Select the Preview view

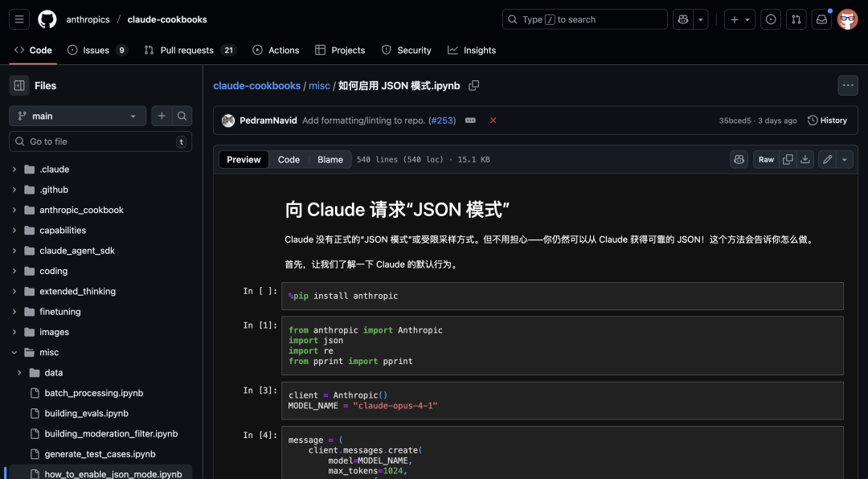[244, 159]
